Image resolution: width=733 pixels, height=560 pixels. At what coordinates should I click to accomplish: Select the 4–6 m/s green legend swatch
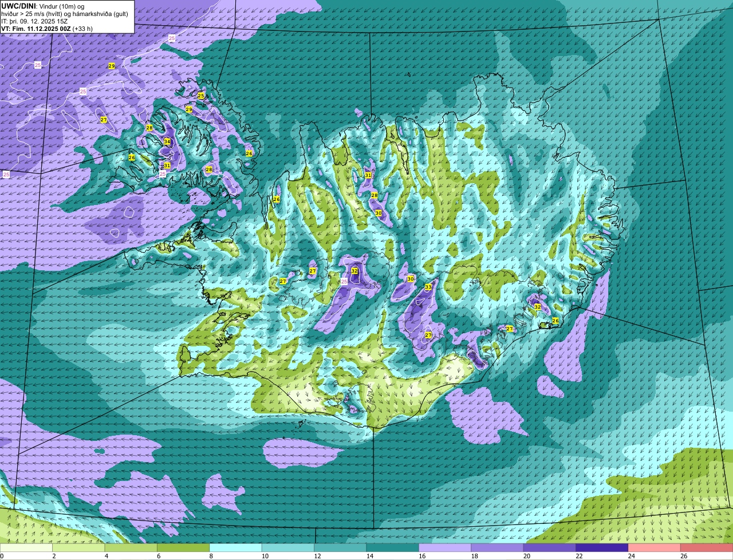tap(131, 547)
